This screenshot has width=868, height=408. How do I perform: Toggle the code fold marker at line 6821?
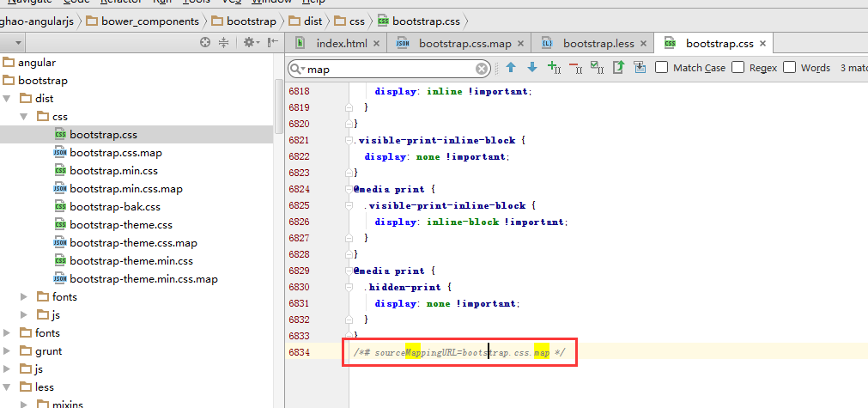coord(349,140)
